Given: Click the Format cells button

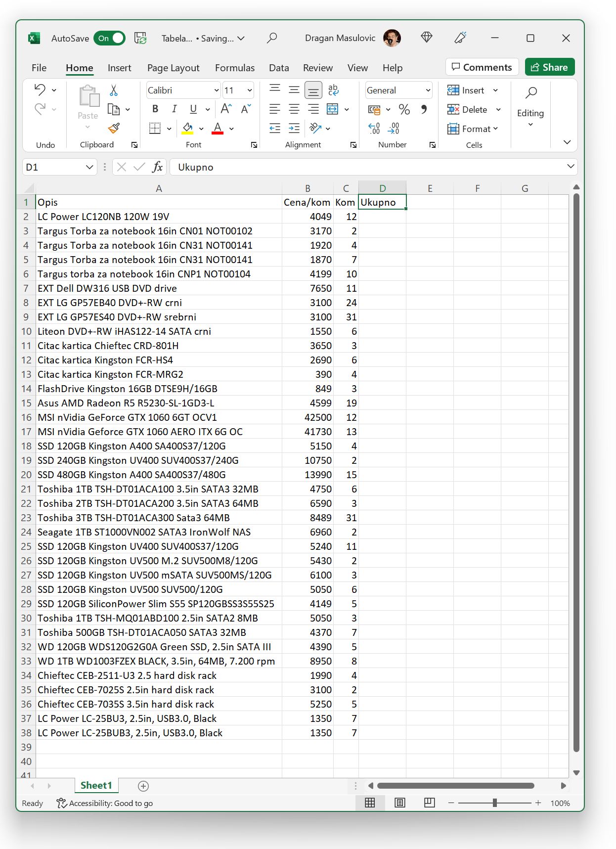Looking at the screenshot, I should pyautogui.click(x=472, y=129).
